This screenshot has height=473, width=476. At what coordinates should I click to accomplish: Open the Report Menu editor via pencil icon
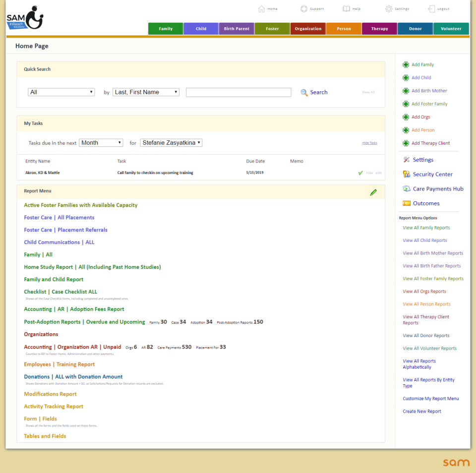[x=373, y=192]
